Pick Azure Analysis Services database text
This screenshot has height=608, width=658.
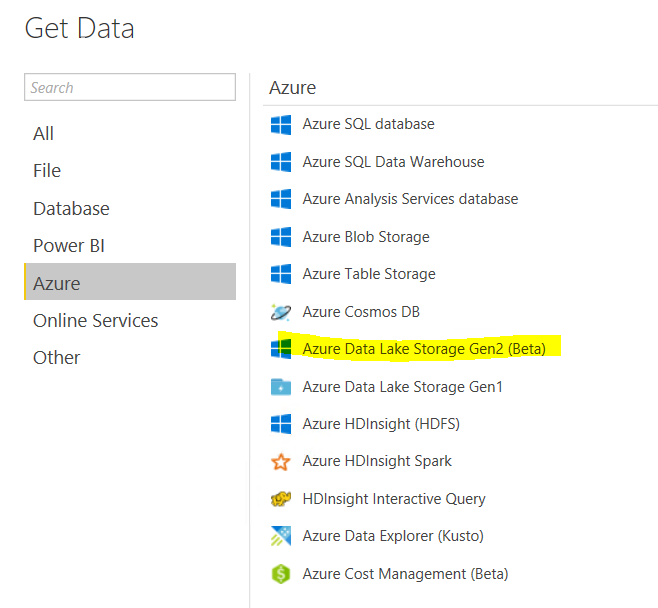pos(410,199)
